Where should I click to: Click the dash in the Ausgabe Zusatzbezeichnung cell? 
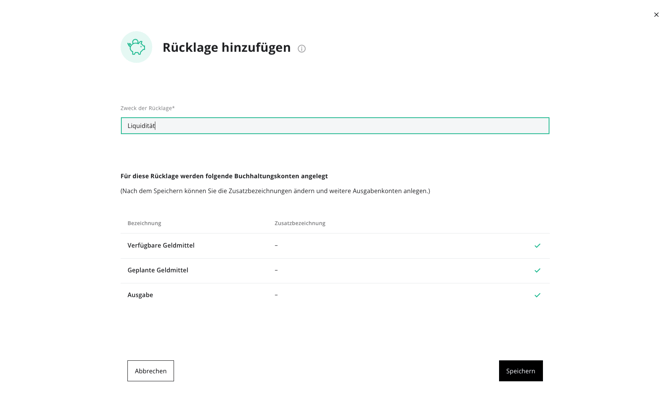(276, 295)
